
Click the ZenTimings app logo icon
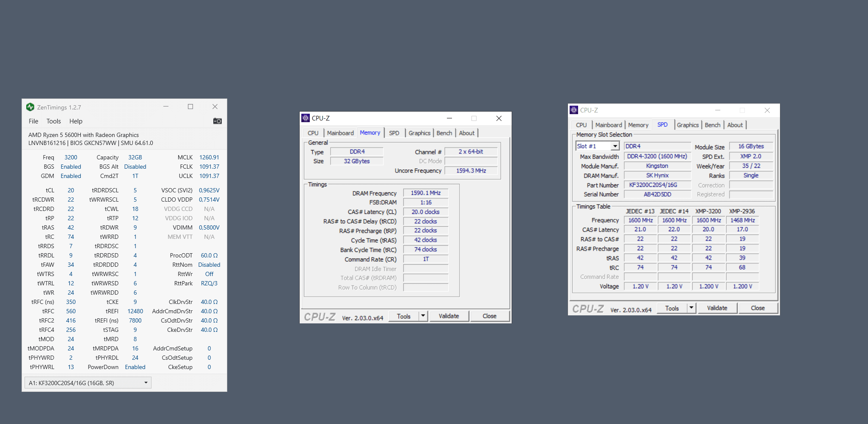(30, 107)
